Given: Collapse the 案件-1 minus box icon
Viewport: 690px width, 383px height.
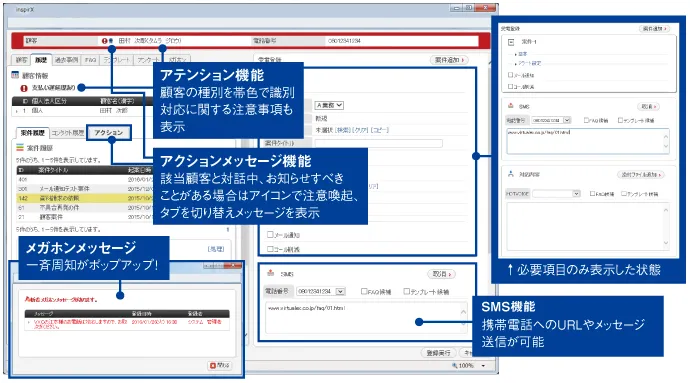Looking at the screenshot, I should pyautogui.click(x=511, y=42).
